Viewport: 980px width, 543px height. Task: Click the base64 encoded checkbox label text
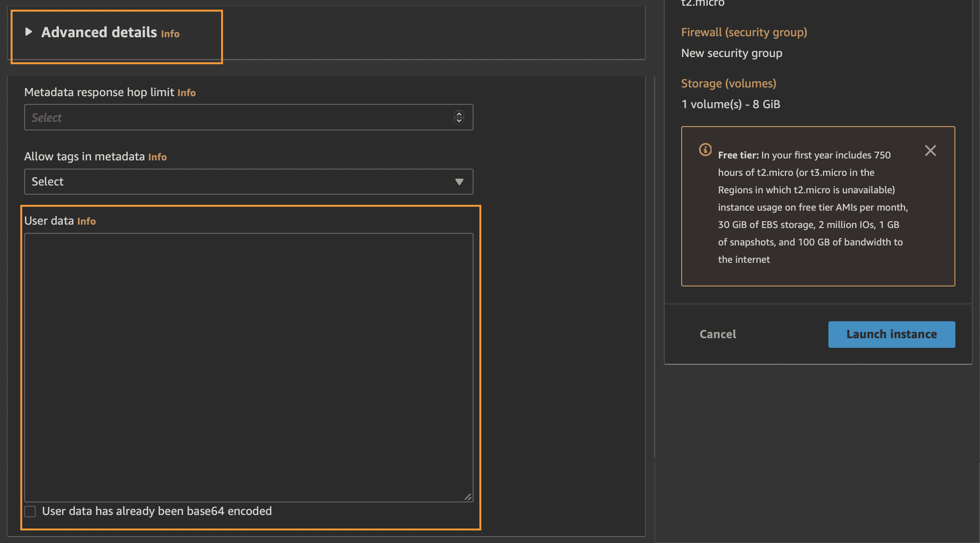coord(157,511)
